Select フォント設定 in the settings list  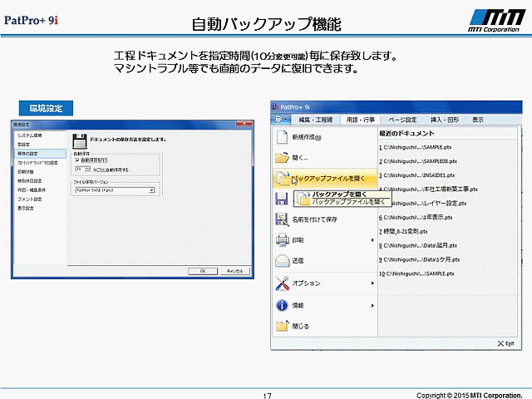pos(30,199)
